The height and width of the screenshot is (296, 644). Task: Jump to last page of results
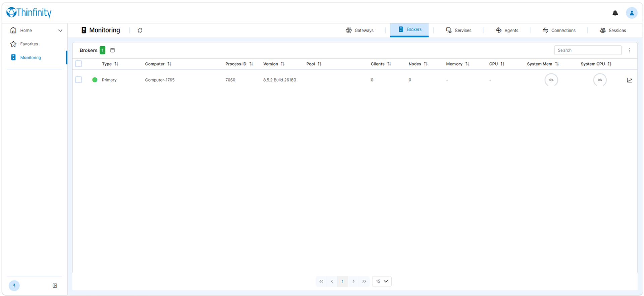[364, 281]
